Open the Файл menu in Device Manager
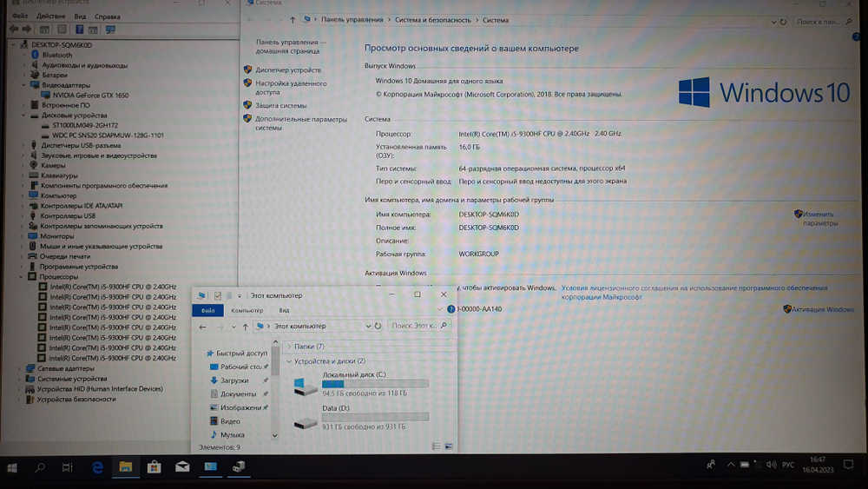 pyautogui.click(x=19, y=17)
